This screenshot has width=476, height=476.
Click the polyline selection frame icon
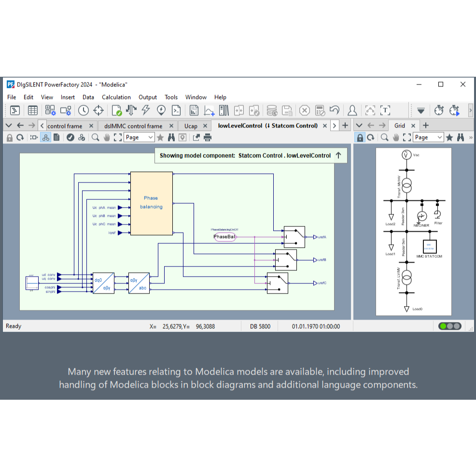tap(370, 110)
